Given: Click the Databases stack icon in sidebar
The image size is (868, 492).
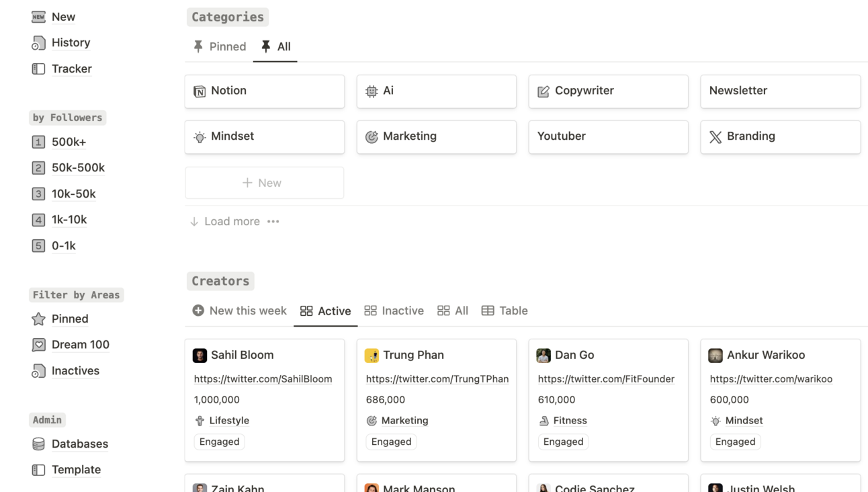Looking at the screenshot, I should click(x=38, y=444).
